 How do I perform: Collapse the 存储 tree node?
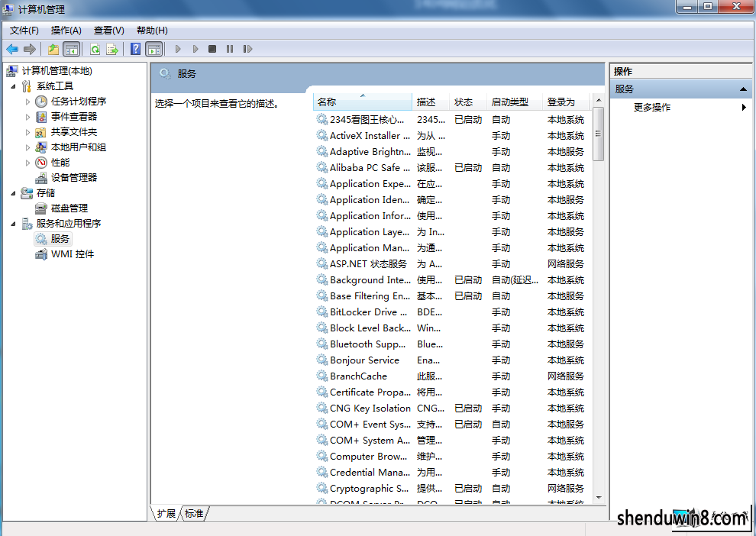click(13, 193)
